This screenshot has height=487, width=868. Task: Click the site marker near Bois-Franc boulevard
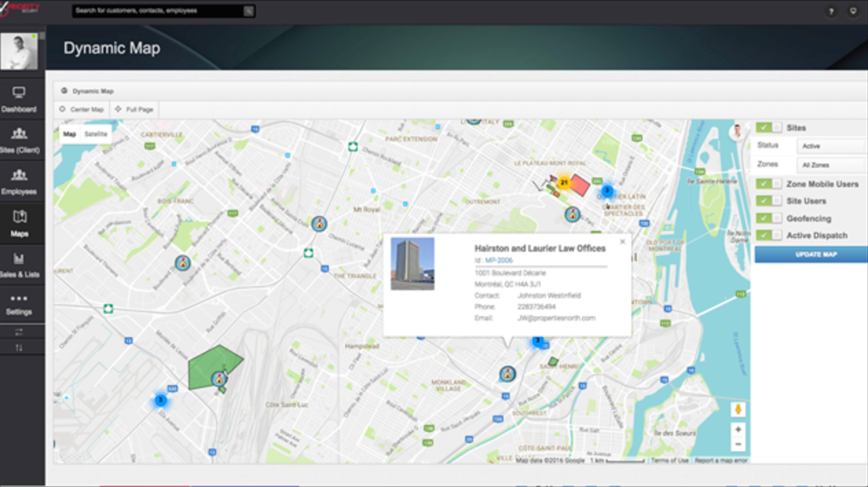coord(182,262)
